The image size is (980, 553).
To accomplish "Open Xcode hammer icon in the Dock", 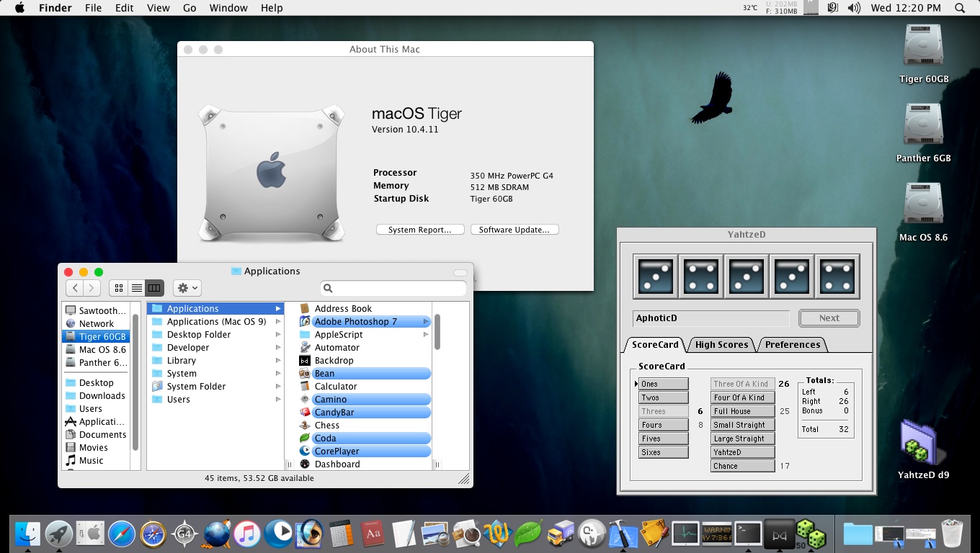I will point(623,534).
